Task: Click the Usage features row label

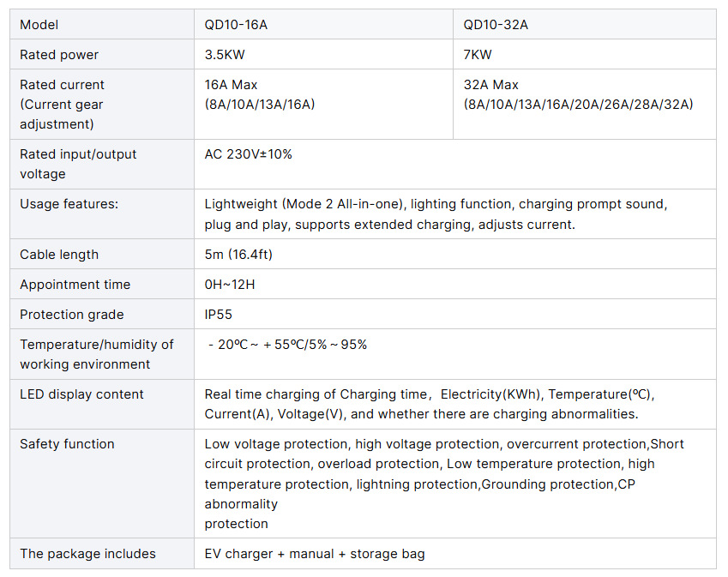Action: [x=69, y=204]
